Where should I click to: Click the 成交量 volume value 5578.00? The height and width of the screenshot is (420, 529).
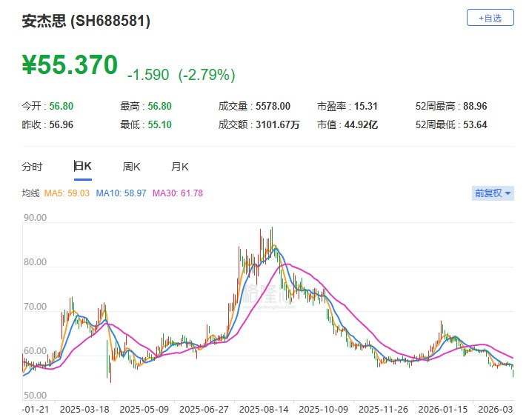point(272,106)
